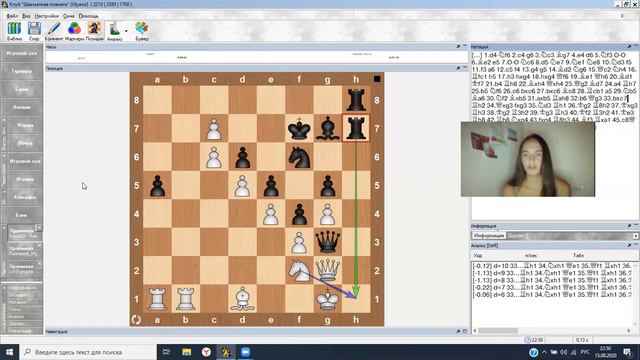
Task: Pin the Навигация panel
Action: [x=458, y=331]
